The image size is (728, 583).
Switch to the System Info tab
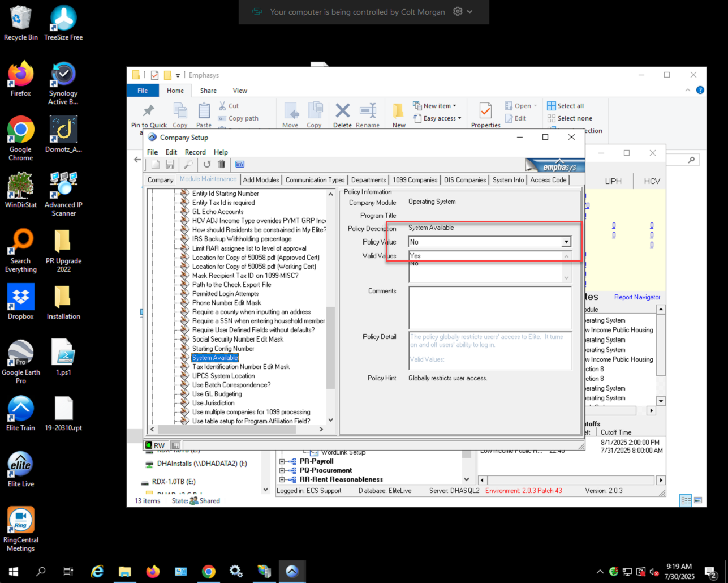pyautogui.click(x=508, y=179)
